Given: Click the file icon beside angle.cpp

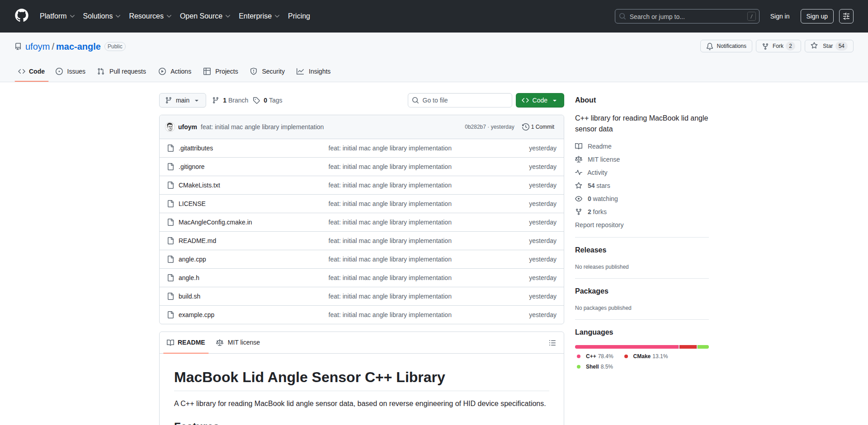Looking at the screenshot, I should pyautogui.click(x=170, y=259).
